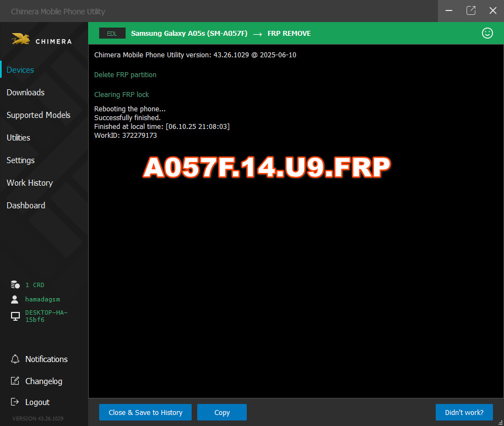This screenshot has height=426, width=504.
Task: Click the Changelog edit icon
Action: click(15, 381)
